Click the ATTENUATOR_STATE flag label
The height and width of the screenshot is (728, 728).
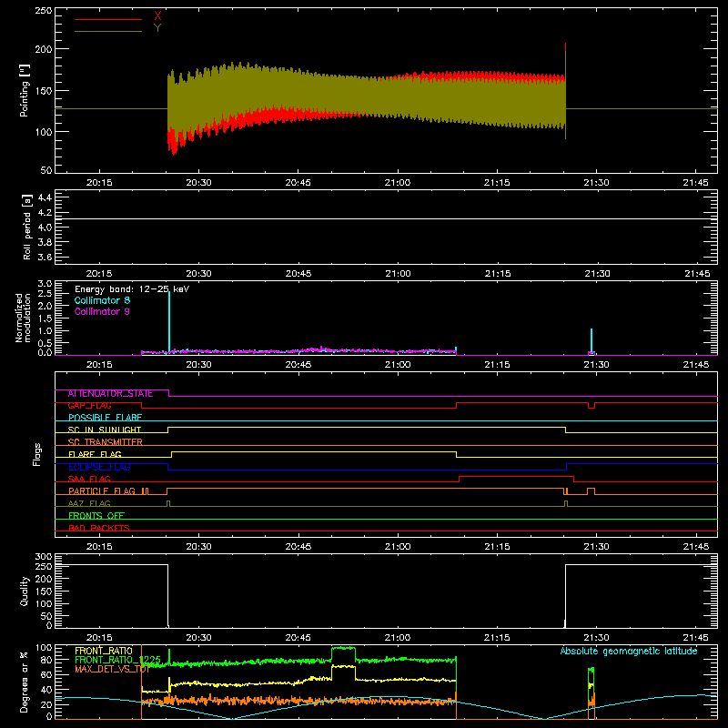click(110, 394)
